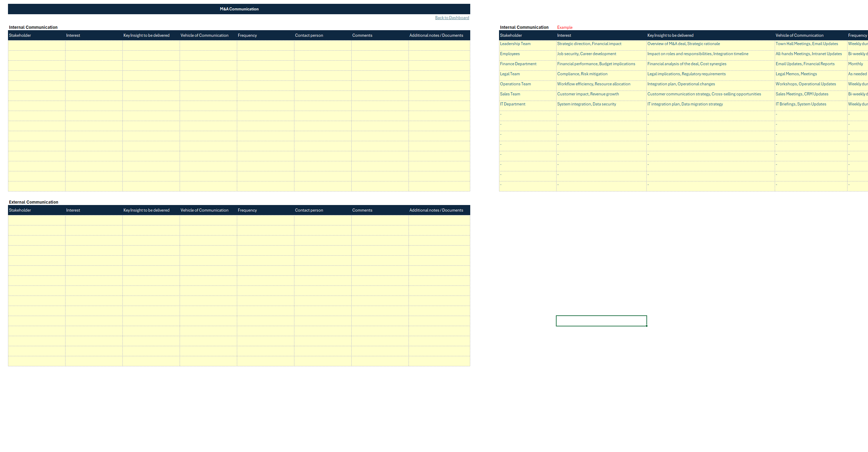868x452 pixels.
Task: Click the Example label in right panel
Action: [564, 27]
